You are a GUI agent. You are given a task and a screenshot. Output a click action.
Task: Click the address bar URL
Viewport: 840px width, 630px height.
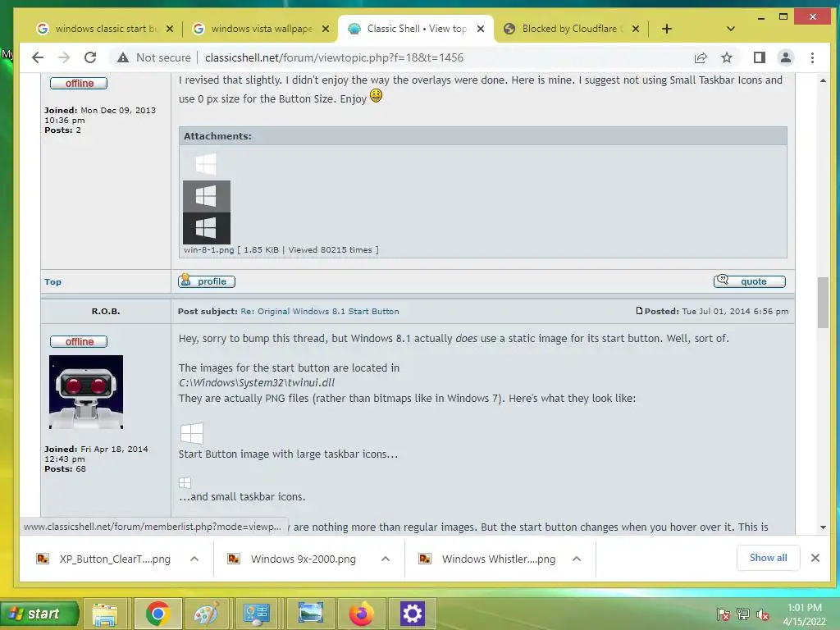(x=335, y=57)
